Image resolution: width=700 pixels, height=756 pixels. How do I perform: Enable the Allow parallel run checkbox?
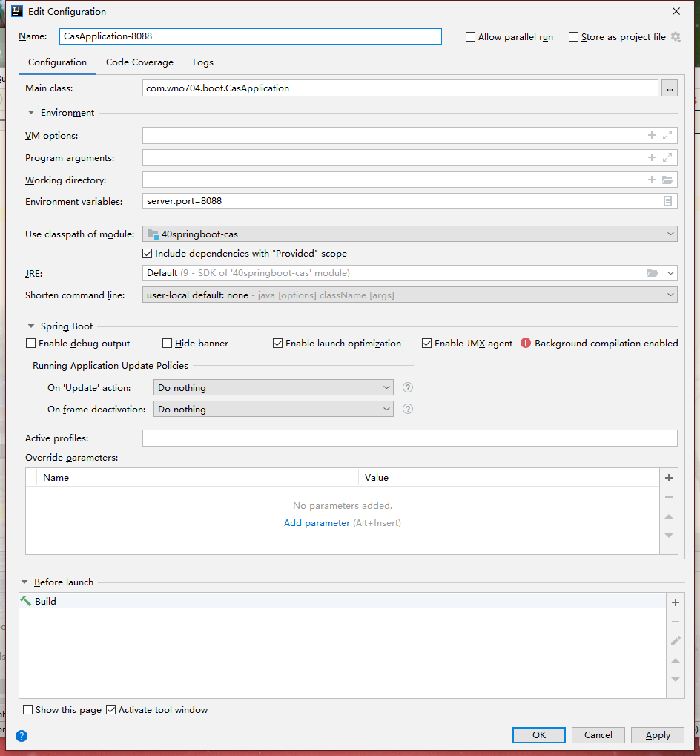click(470, 37)
